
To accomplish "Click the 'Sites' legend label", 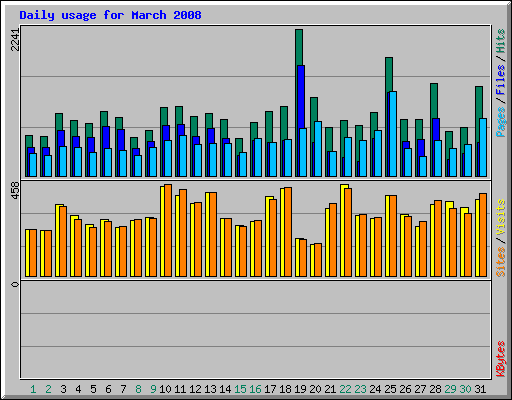I will [x=500, y=262].
